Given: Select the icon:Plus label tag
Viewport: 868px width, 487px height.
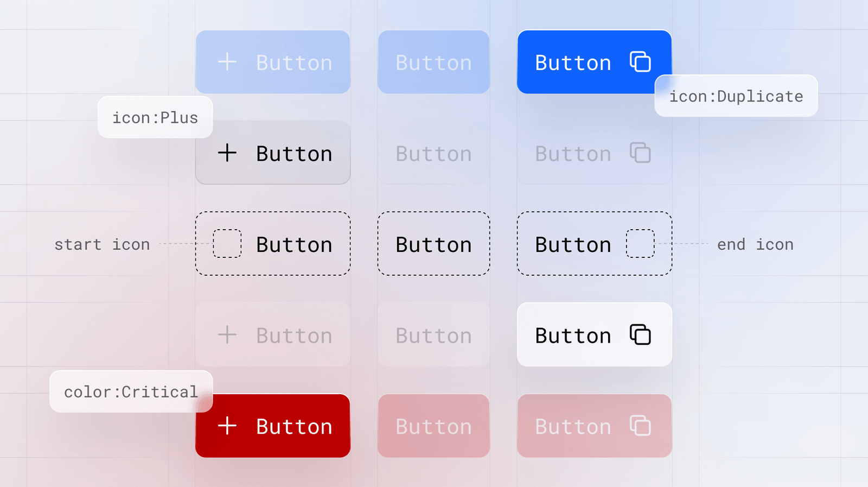Looking at the screenshot, I should tap(155, 117).
